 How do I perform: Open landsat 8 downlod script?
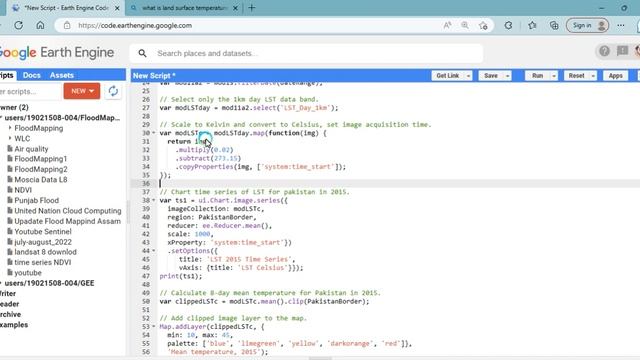45,252
